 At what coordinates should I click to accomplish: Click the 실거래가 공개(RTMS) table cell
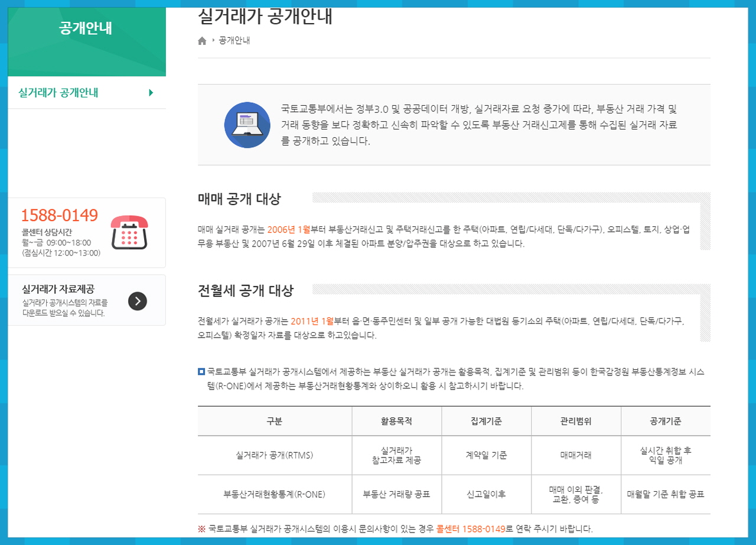click(x=275, y=456)
